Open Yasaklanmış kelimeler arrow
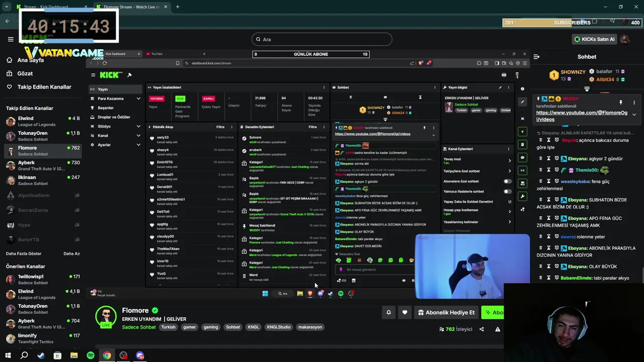 [x=509, y=222]
